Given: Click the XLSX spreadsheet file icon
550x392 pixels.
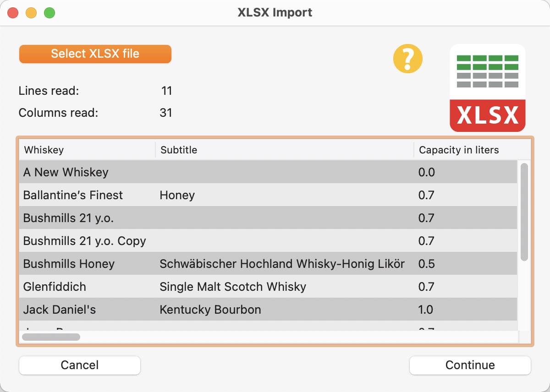Looking at the screenshot, I should [x=488, y=88].
